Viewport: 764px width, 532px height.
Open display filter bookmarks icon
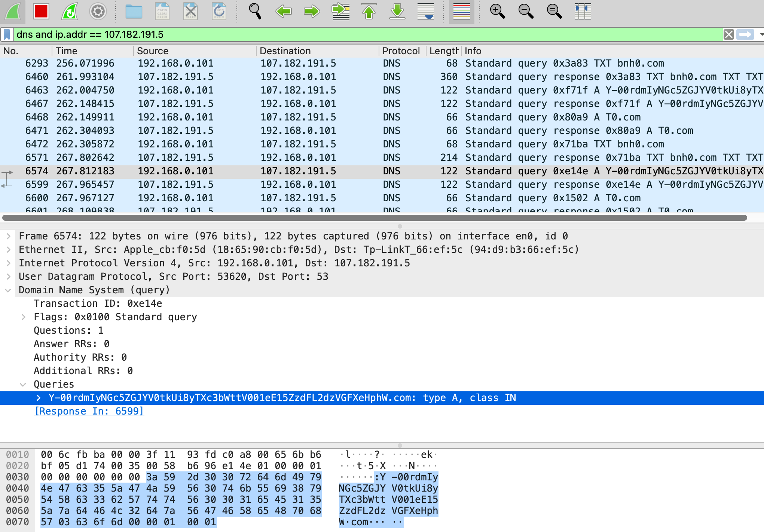point(7,34)
